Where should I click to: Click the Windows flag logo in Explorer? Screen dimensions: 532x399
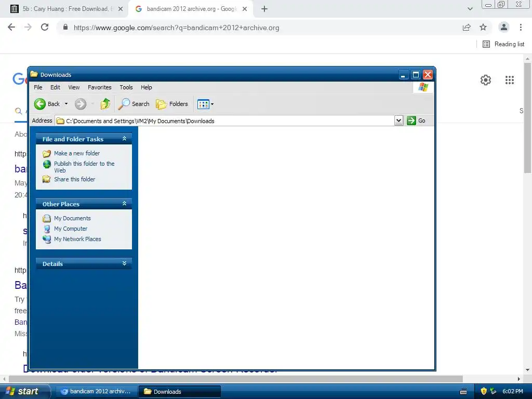click(x=423, y=87)
